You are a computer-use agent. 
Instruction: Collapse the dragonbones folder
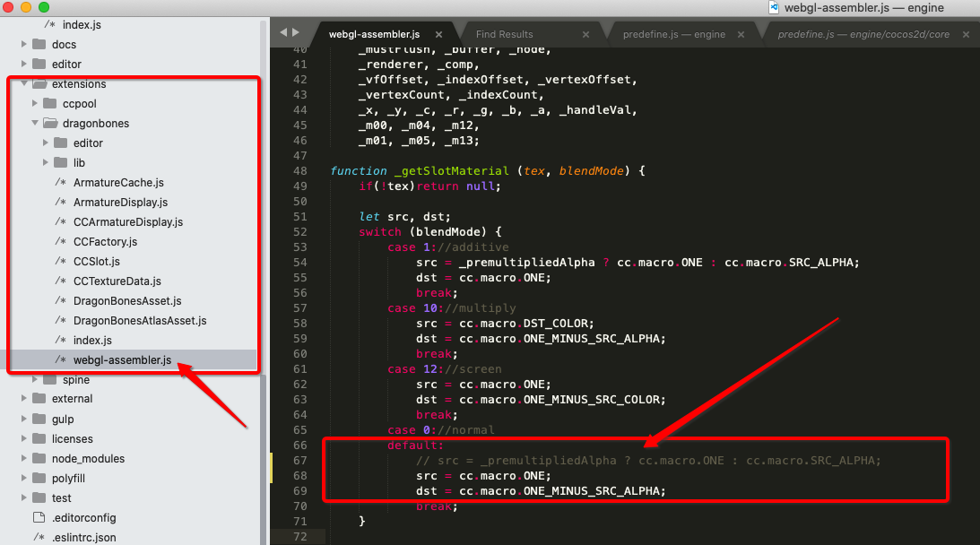click(35, 124)
